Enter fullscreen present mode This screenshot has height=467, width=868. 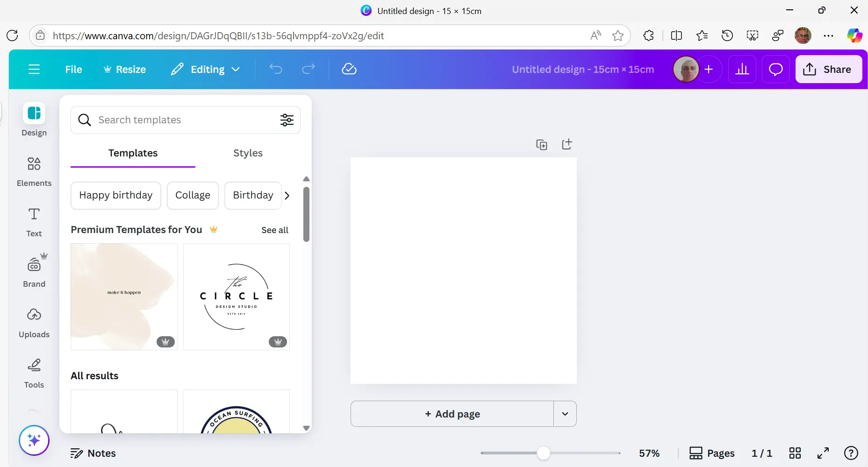823,453
